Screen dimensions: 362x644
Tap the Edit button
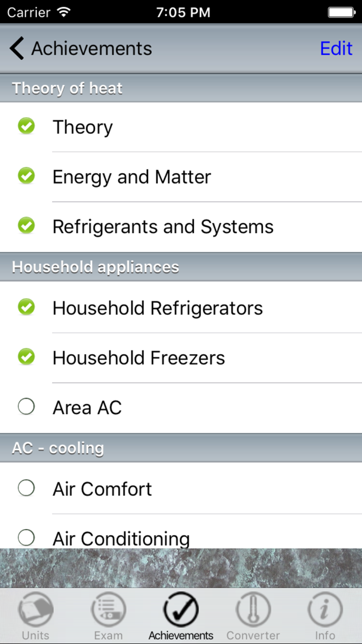[336, 48]
